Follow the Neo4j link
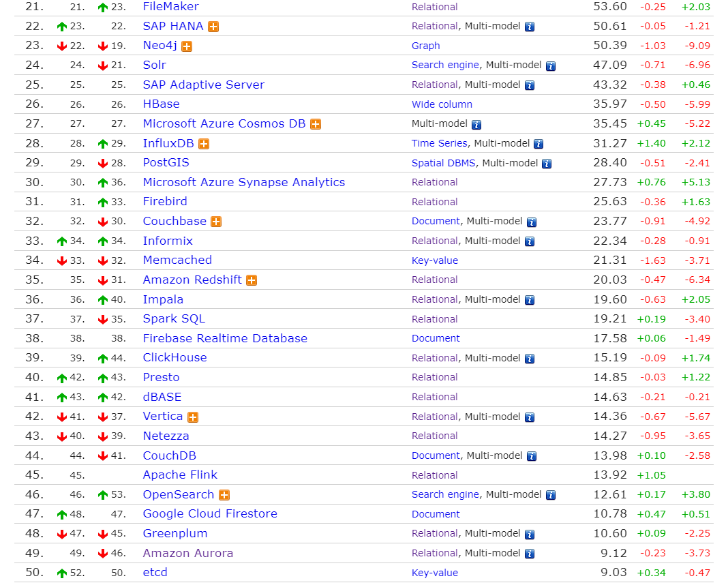This screenshot has width=728, height=585. [160, 46]
